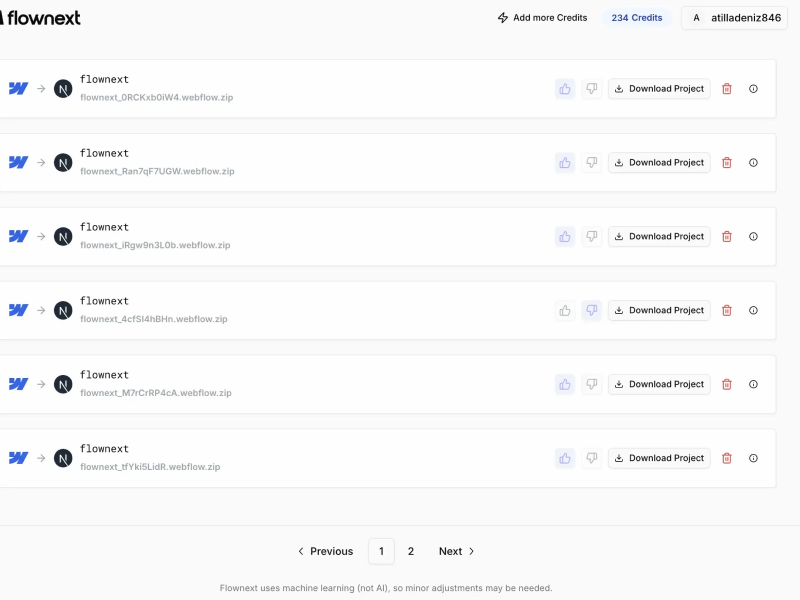Go to the Previous page
Viewport: 800px width, 600px height.
click(326, 552)
